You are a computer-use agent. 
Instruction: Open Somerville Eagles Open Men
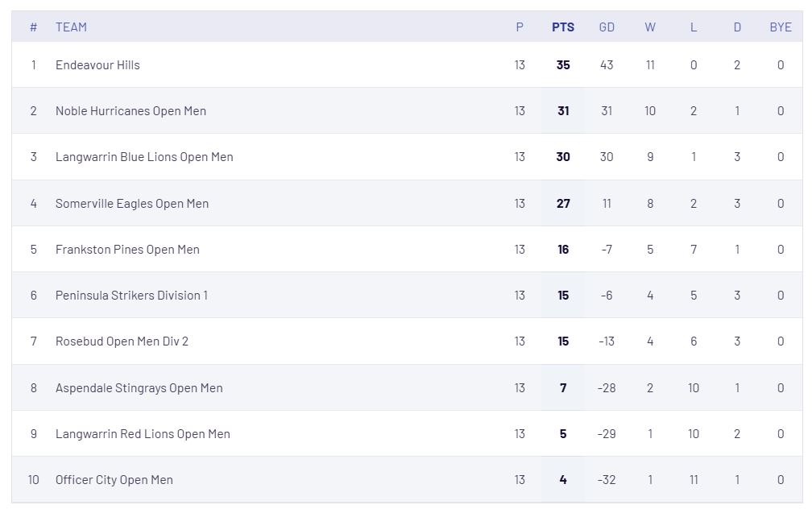(132, 204)
